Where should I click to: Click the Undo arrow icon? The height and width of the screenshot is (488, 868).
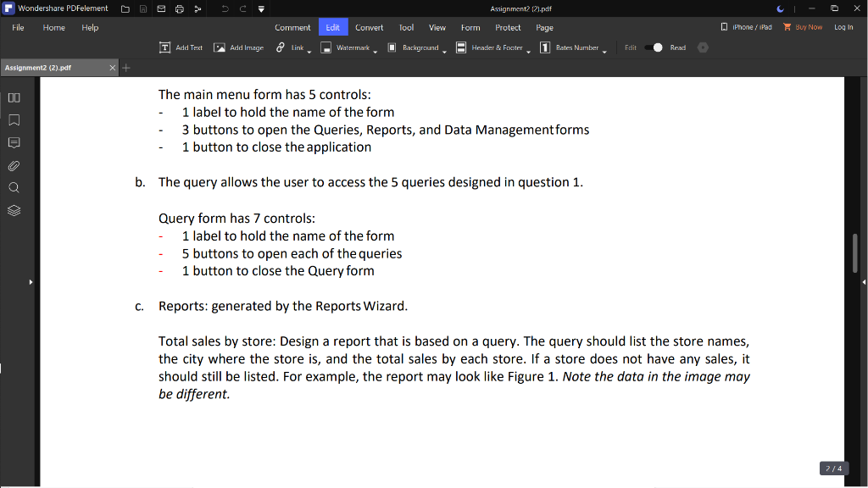coord(225,8)
